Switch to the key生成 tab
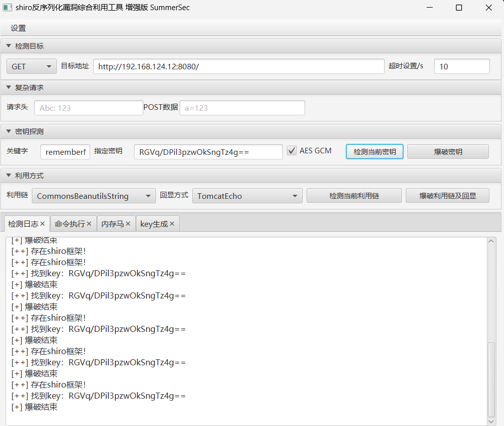This screenshot has width=504, height=426. [x=154, y=224]
